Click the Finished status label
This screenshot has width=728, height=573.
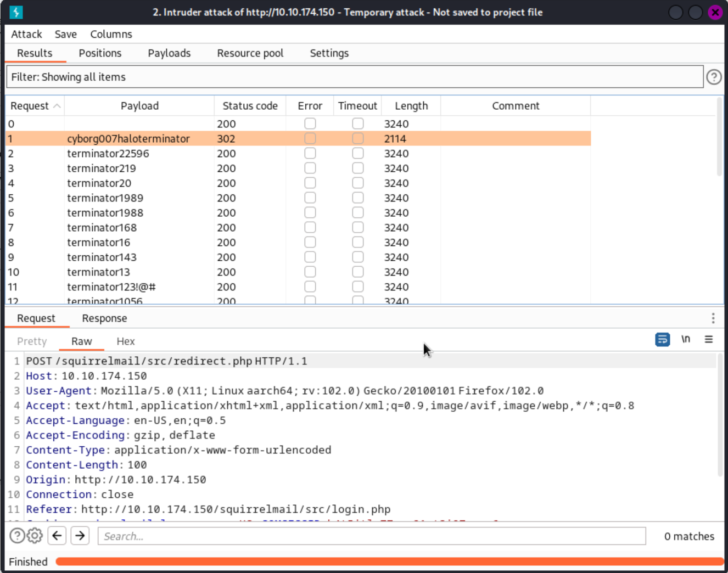(29, 561)
